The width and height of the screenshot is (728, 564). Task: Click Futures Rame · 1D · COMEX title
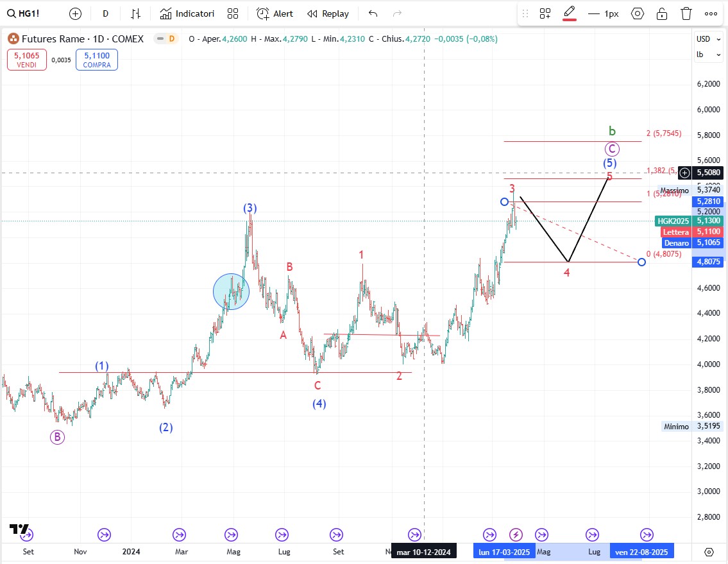click(83, 39)
